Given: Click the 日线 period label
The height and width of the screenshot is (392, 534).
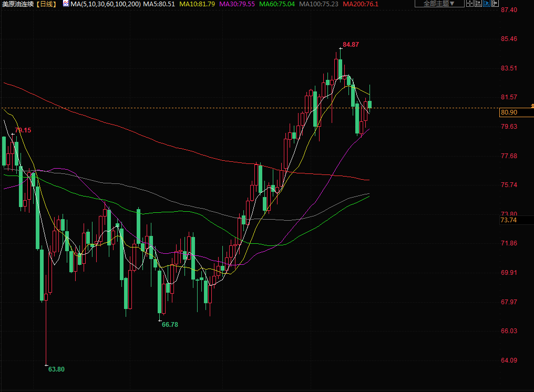Looking at the screenshot, I should point(47,4).
